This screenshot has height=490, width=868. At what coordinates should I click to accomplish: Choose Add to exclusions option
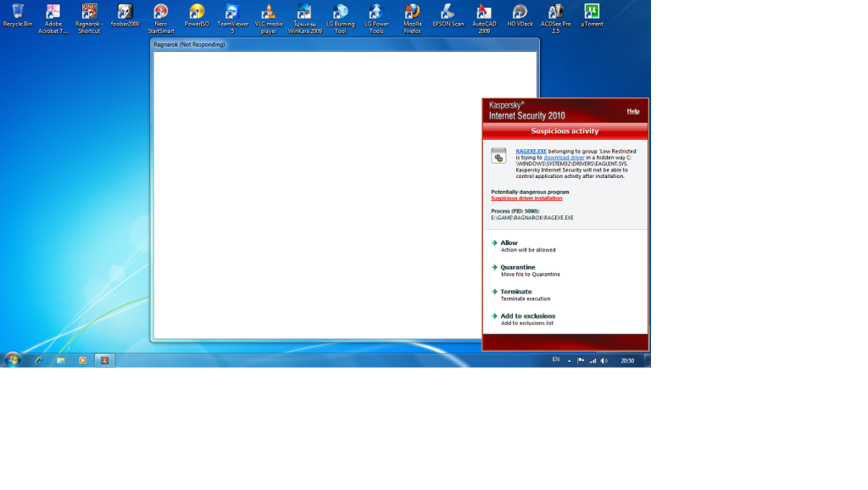[523, 319]
